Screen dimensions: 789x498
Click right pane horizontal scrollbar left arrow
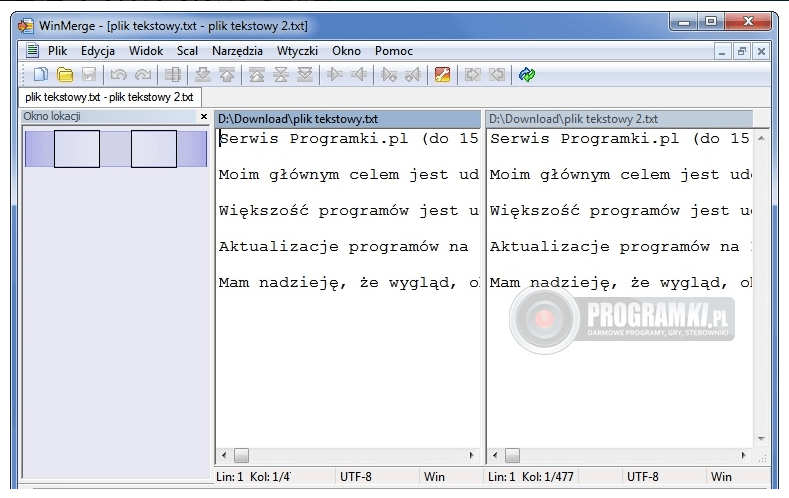495,455
